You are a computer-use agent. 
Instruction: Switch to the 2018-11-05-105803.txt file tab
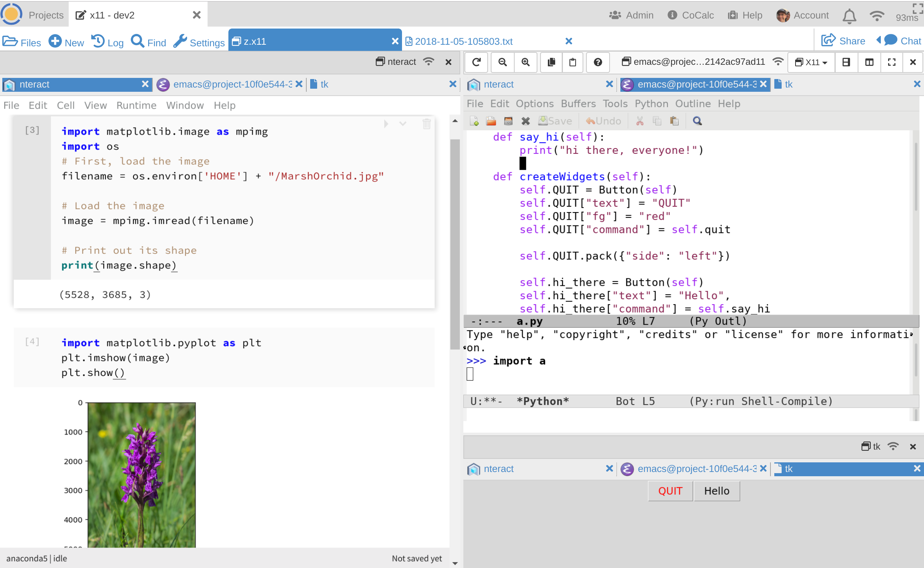pyautogui.click(x=463, y=41)
